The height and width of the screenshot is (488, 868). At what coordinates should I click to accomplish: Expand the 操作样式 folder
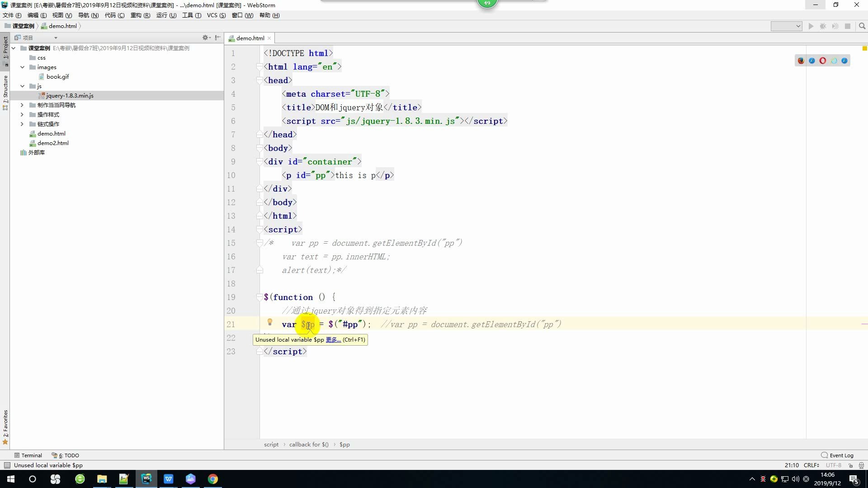[22, 114]
